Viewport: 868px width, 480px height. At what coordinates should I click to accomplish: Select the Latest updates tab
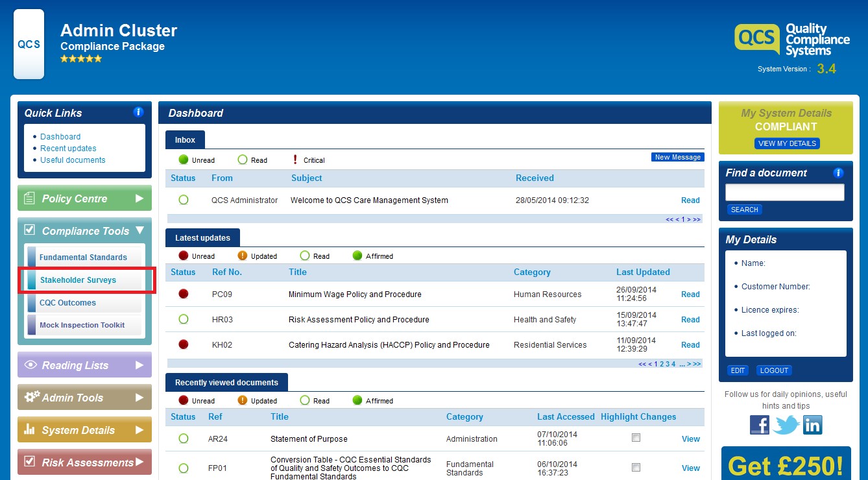click(202, 238)
